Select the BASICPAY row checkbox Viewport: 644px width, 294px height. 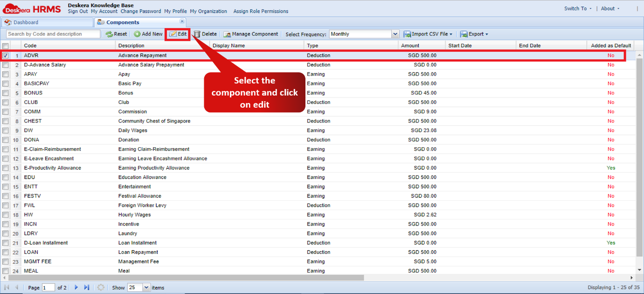point(5,83)
